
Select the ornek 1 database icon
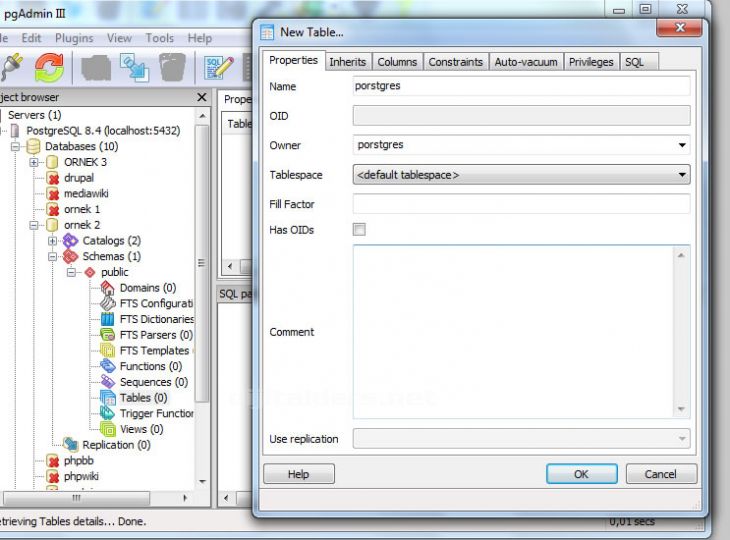click(53, 209)
